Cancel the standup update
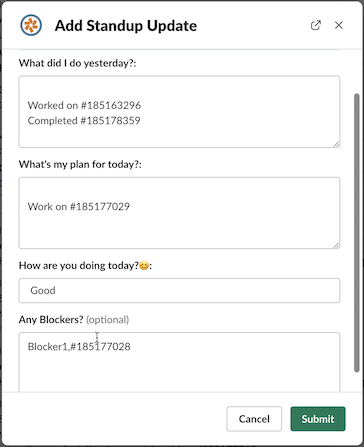This screenshot has height=447, width=364. (254, 419)
